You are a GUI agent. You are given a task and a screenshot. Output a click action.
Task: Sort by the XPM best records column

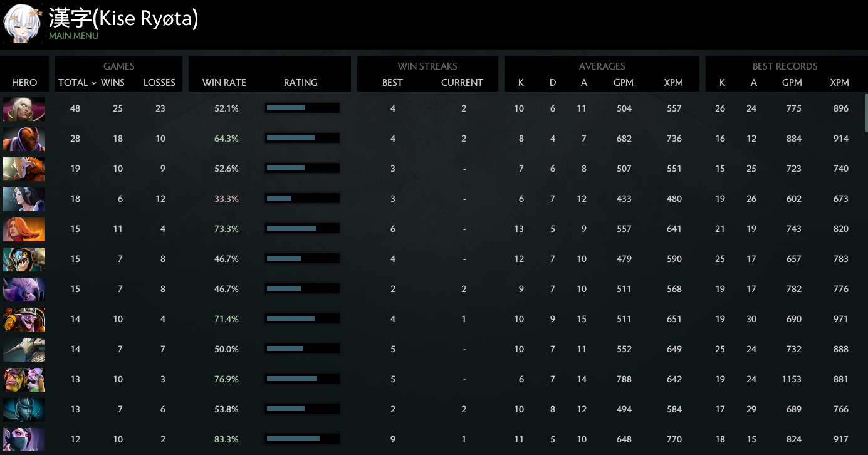[x=840, y=82]
